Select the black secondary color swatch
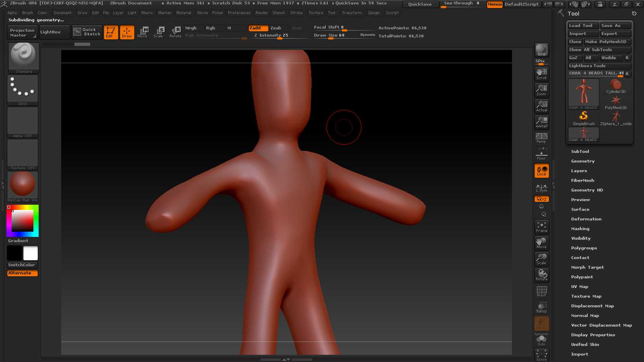644x362 pixels. coord(14,253)
